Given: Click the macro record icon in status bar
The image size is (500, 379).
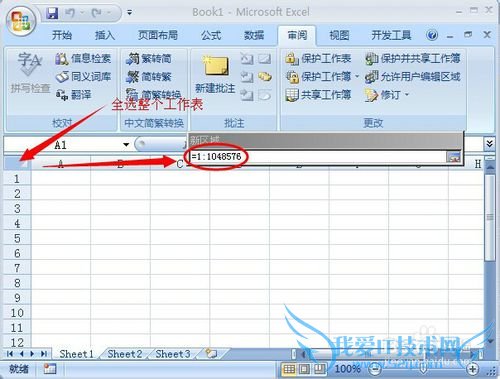Looking at the screenshot, I should pyautogui.click(x=50, y=369).
